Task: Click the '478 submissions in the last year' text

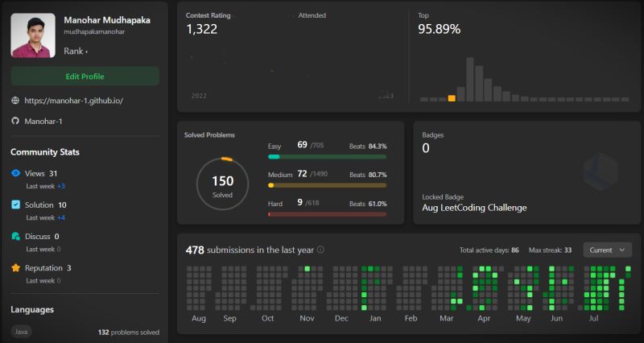Action: [x=250, y=250]
